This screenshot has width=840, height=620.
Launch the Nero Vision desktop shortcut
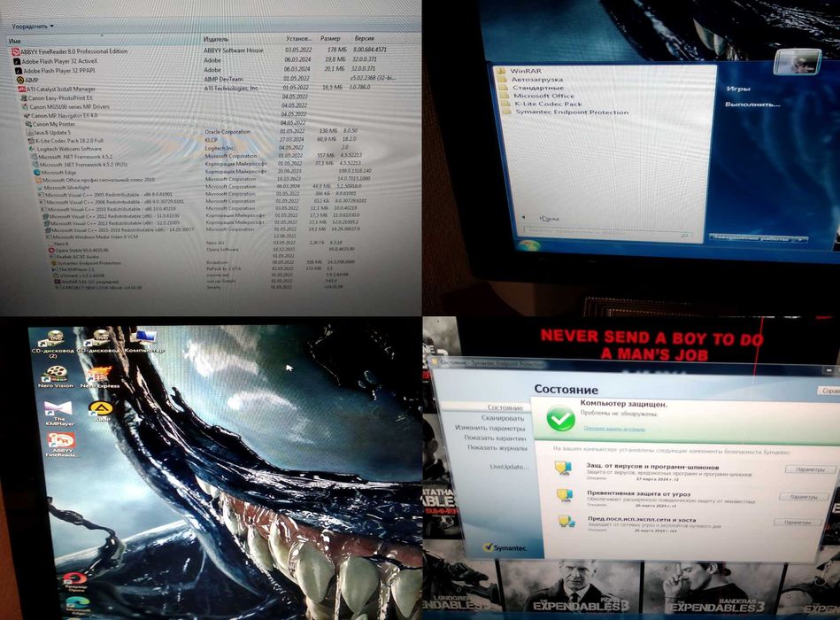tap(56, 376)
